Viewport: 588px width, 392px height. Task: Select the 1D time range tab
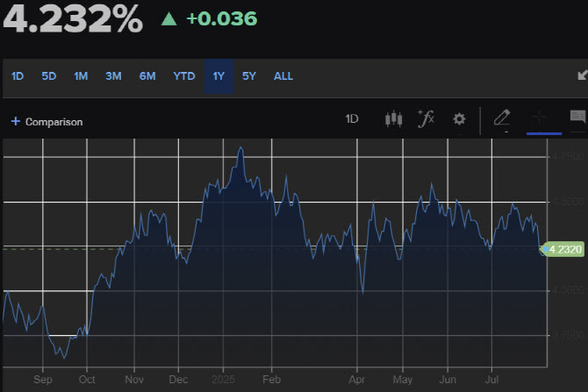18,76
